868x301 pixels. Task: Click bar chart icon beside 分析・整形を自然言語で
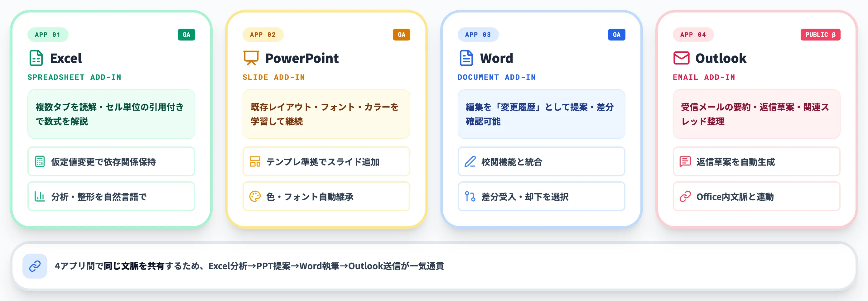pos(40,196)
